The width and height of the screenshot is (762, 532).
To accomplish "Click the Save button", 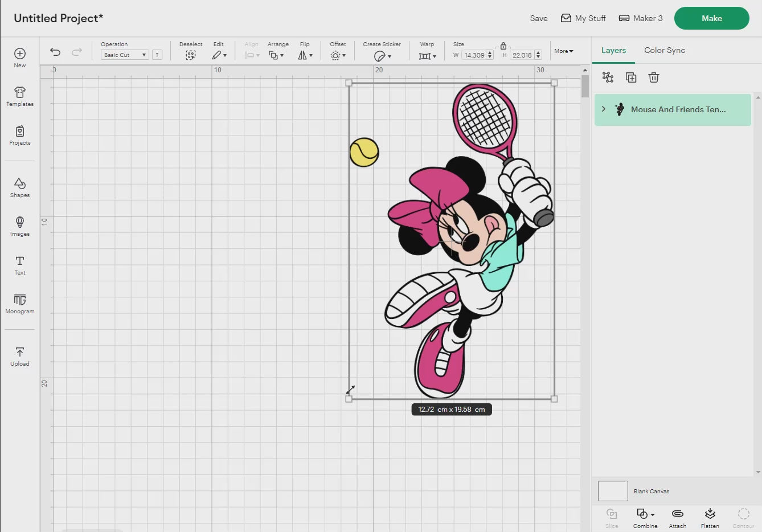I will click(539, 18).
